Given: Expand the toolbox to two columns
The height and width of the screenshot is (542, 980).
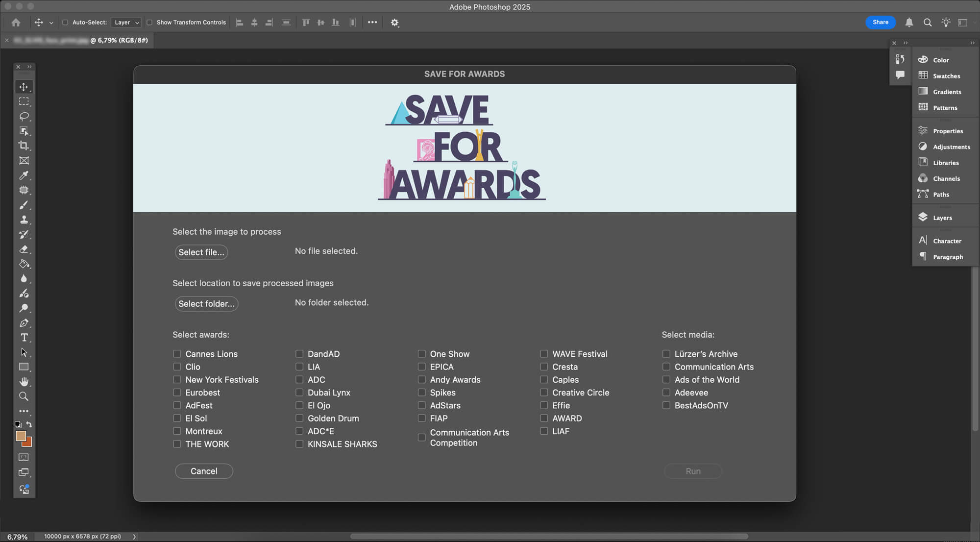Looking at the screenshot, I should (29, 67).
